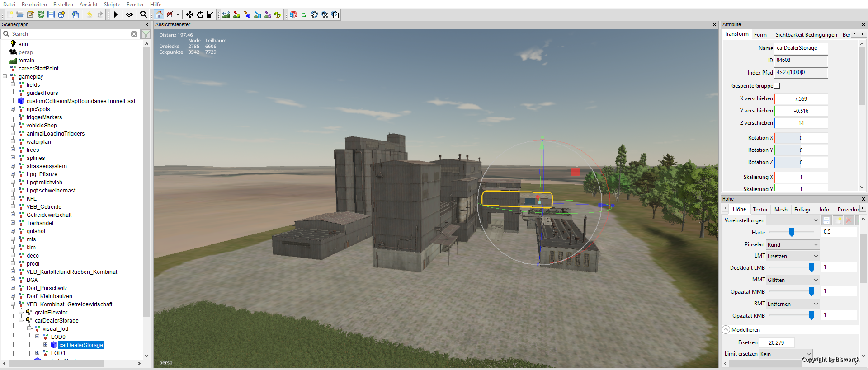Start playback with the play icon
The width and height of the screenshot is (868, 370).
pyautogui.click(x=116, y=14)
